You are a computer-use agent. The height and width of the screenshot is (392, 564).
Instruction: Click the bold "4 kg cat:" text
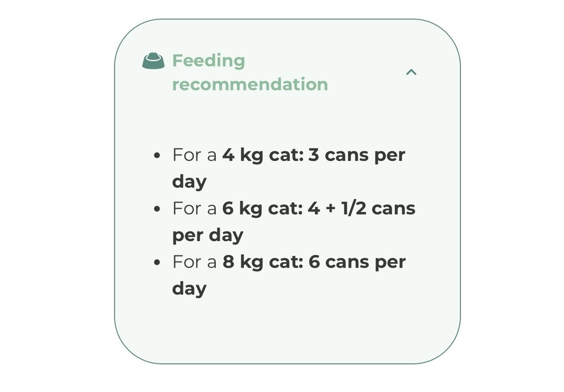tap(262, 155)
